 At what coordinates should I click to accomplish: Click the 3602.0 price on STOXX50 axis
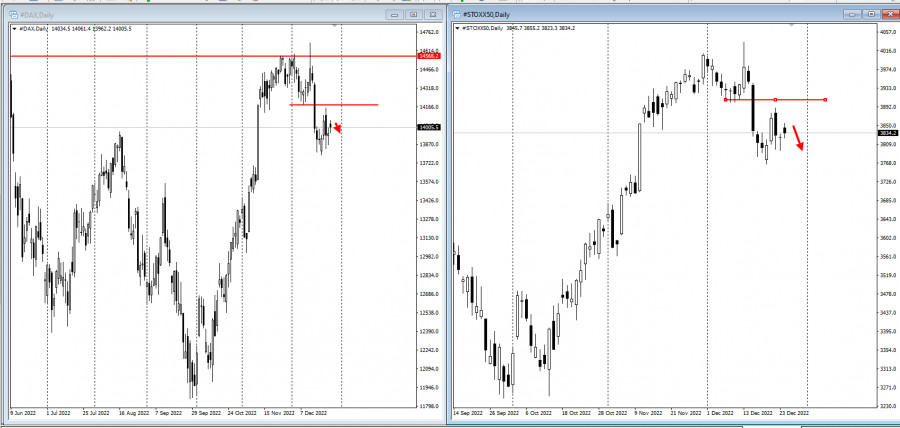pos(889,238)
